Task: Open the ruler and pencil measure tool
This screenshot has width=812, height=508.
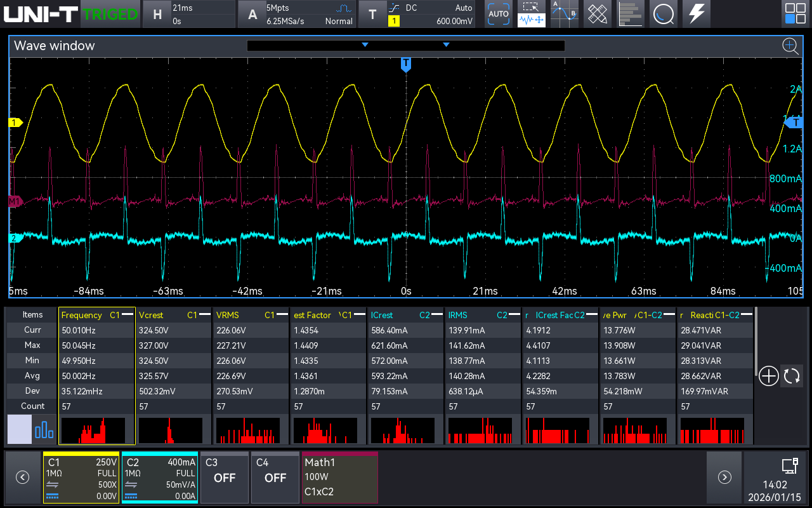Action: [598, 13]
